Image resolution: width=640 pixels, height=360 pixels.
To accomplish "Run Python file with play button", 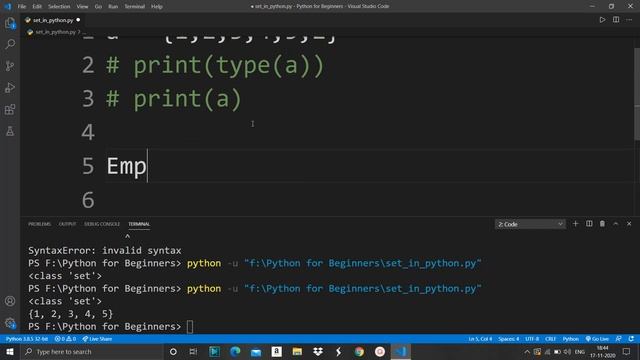I will (602, 20).
